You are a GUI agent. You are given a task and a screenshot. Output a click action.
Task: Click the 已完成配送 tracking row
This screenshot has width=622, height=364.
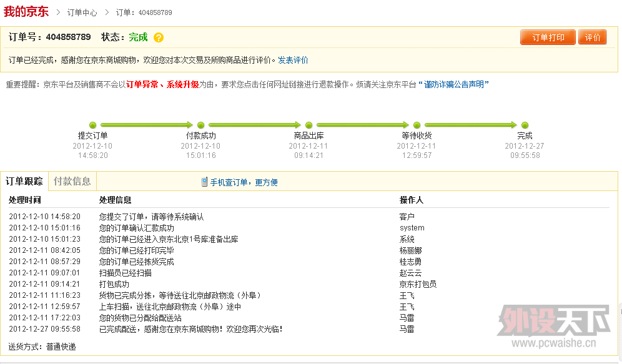[190, 329]
